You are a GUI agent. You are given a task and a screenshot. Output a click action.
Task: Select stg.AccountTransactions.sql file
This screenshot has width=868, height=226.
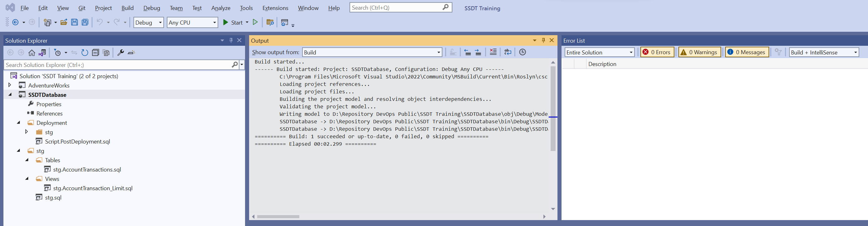pos(87,169)
